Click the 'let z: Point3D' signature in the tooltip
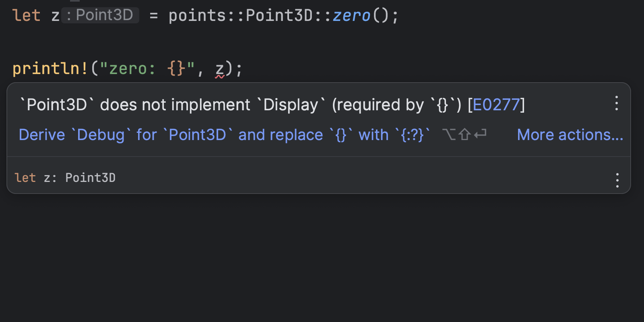The width and height of the screenshot is (644, 322). click(65, 178)
